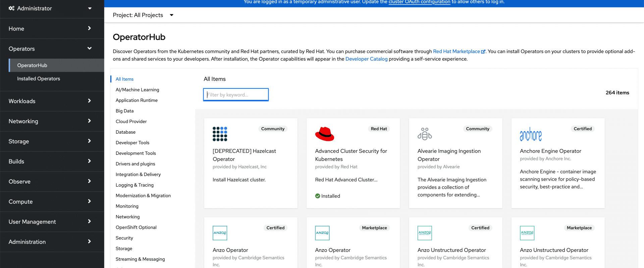Filter by Logging & Tracing category
Screen dimensions: 644x268
(135, 185)
